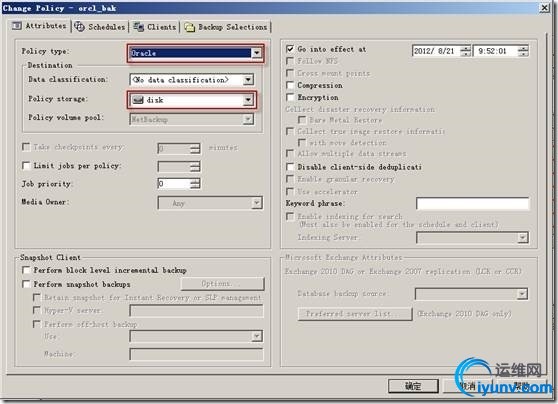Click the Machine text field
Image resolution: width=558 pixels, height=404 pixels.
tap(197, 354)
